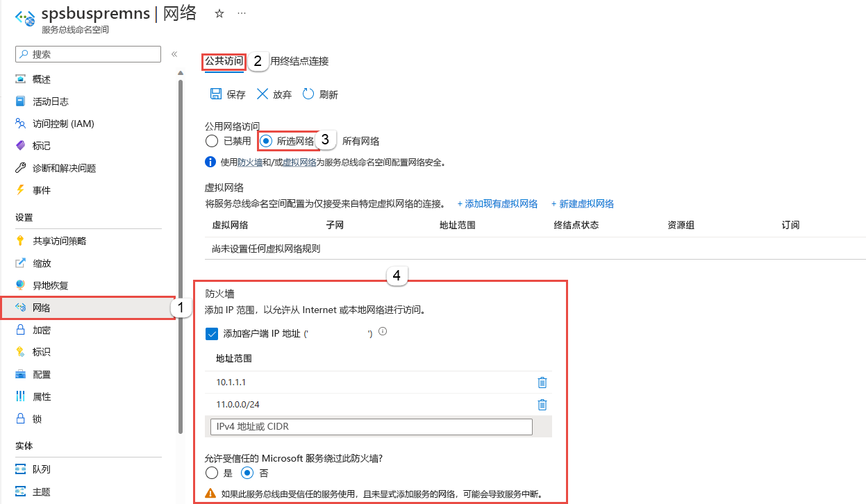Choose 否 for trusted Microsoft services
866x504 pixels.
[x=247, y=473]
